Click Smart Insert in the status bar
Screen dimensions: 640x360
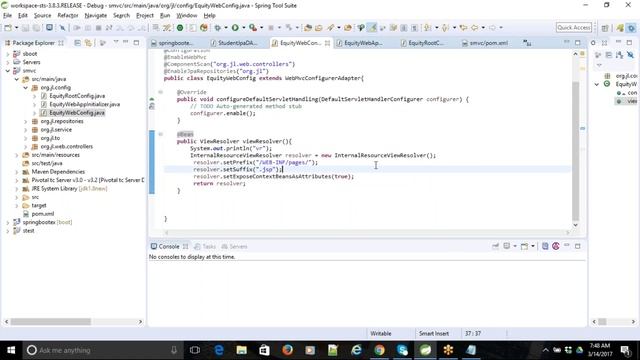433,333
